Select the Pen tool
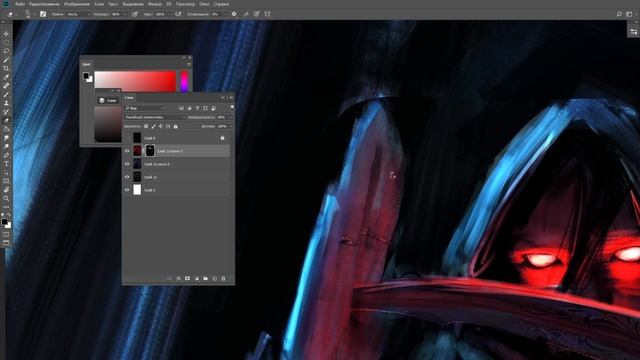The height and width of the screenshot is (360, 640). 6,155
